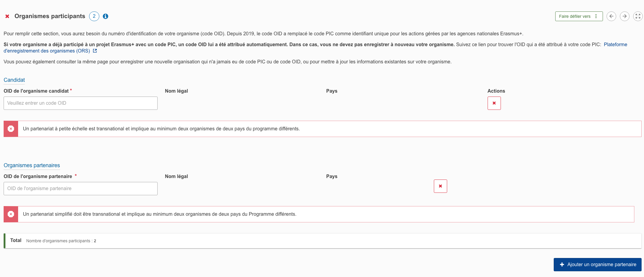This screenshot has width=644, height=277.
Task: Click the 'Organismes partenaires' heading link
Action: [x=32, y=165]
